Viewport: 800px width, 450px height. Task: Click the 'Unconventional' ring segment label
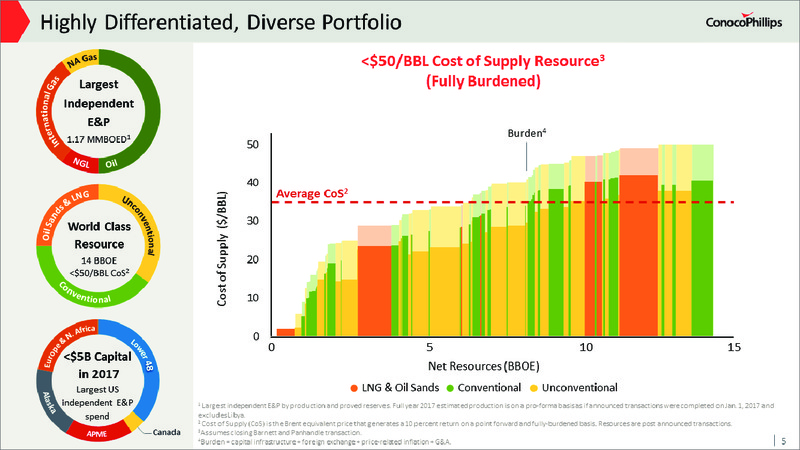point(139,226)
